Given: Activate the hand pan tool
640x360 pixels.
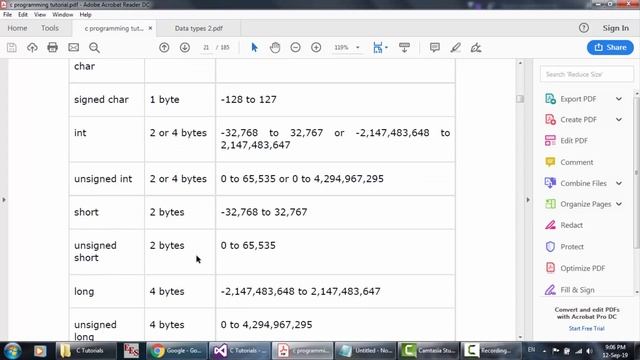Looking at the screenshot, I should 275,47.
